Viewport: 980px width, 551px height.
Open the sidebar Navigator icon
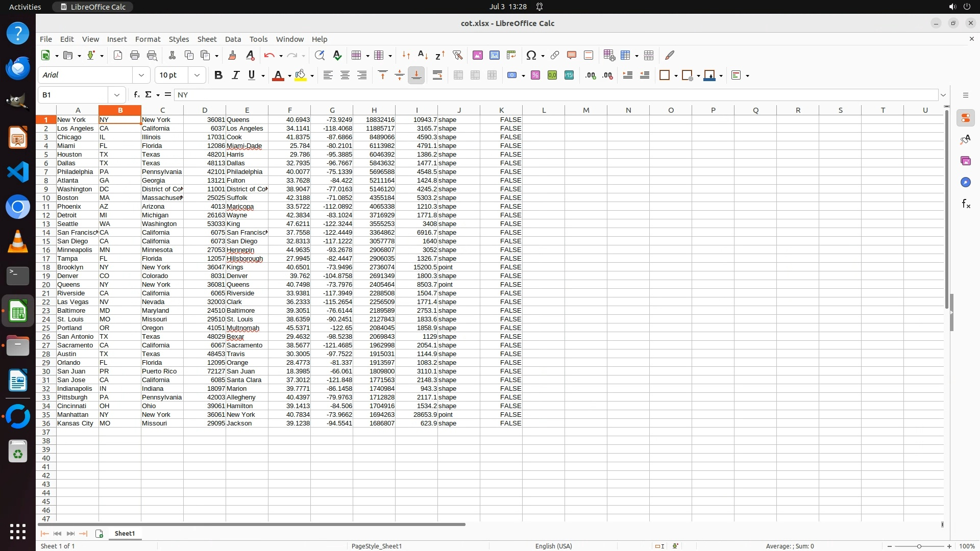pos(965,182)
